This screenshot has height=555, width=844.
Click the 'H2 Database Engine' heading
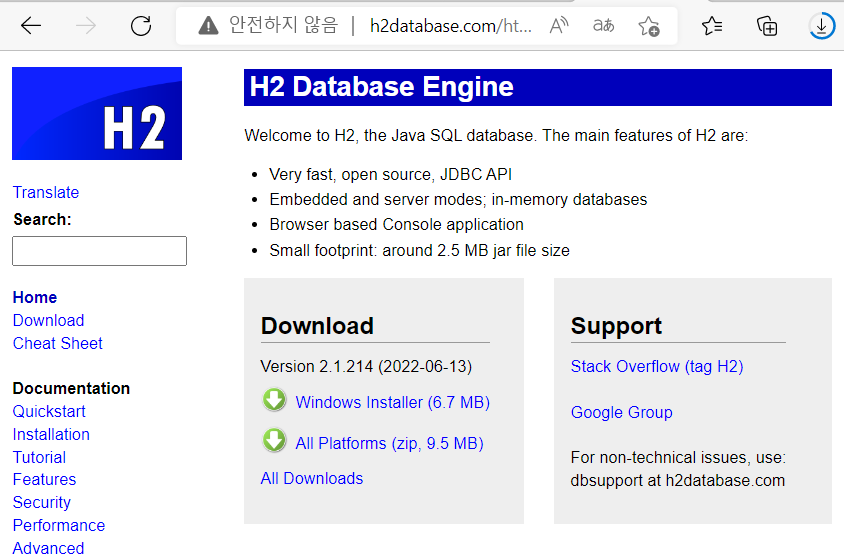[382, 87]
